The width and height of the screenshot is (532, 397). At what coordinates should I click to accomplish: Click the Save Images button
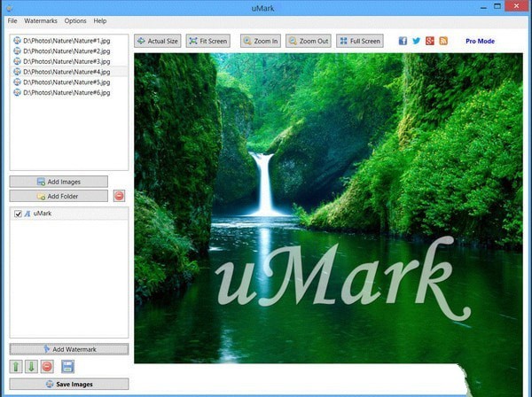coord(69,384)
